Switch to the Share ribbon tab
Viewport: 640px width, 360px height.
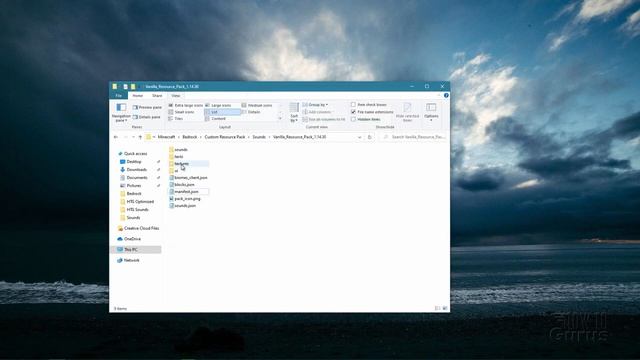(157, 96)
